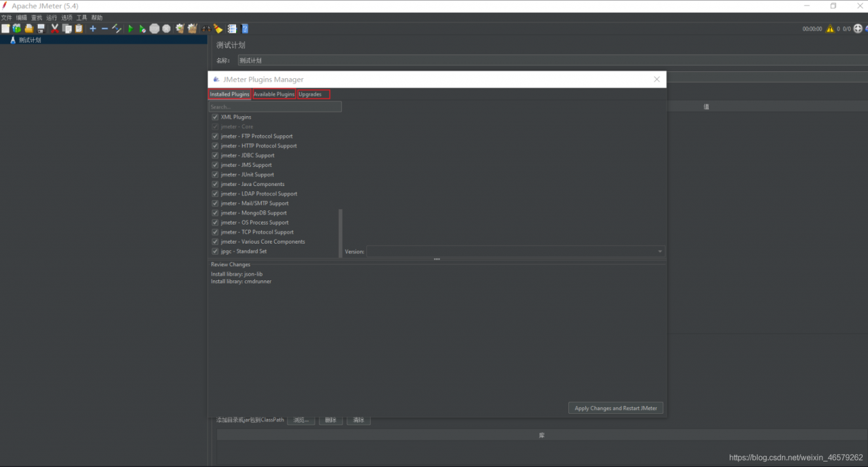The width and height of the screenshot is (868, 467).
Task: Uncheck jmeter - JMS Support checkbox
Action: pos(215,164)
